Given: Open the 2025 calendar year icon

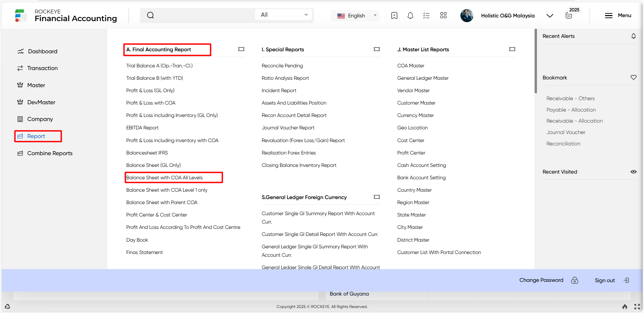Looking at the screenshot, I should tap(569, 15).
